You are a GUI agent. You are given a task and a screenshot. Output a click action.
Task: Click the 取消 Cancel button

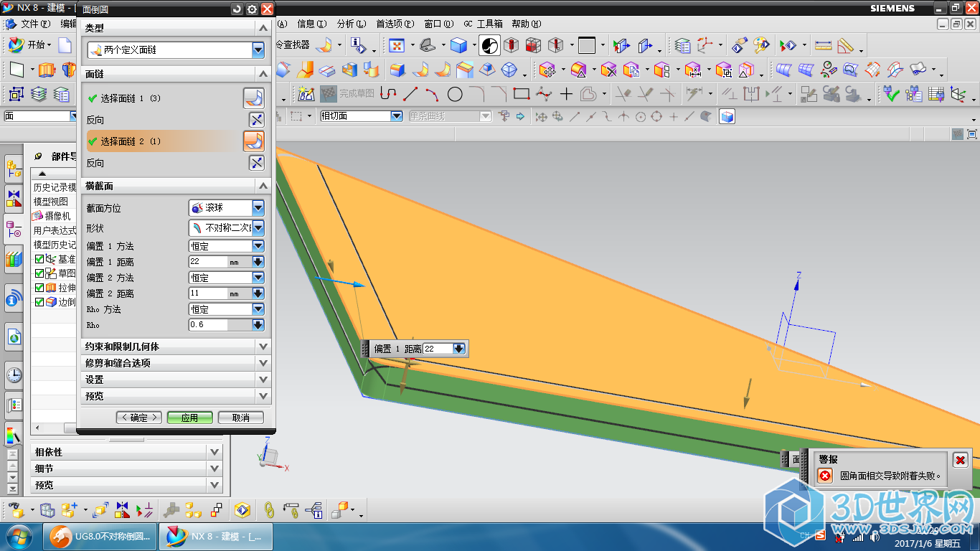(240, 418)
